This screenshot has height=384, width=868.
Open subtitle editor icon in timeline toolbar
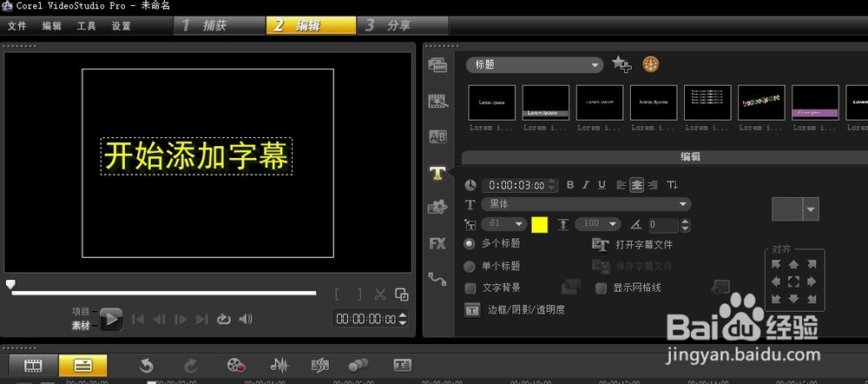click(403, 365)
